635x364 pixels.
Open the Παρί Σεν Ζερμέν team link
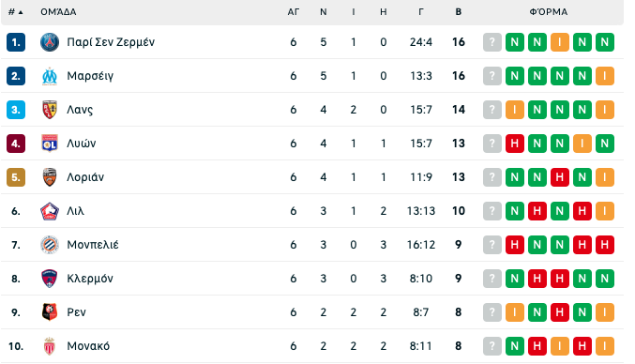[x=111, y=42]
